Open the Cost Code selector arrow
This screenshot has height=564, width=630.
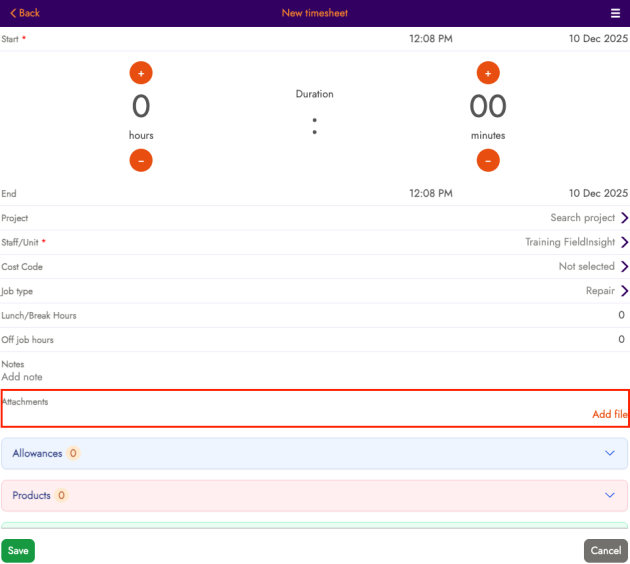tap(624, 267)
